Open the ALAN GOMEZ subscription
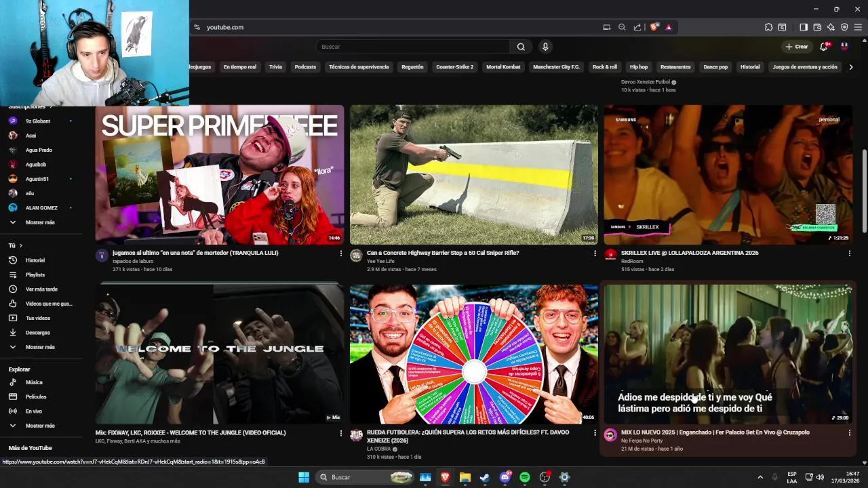Viewport: 868px width, 488px height. click(x=41, y=208)
